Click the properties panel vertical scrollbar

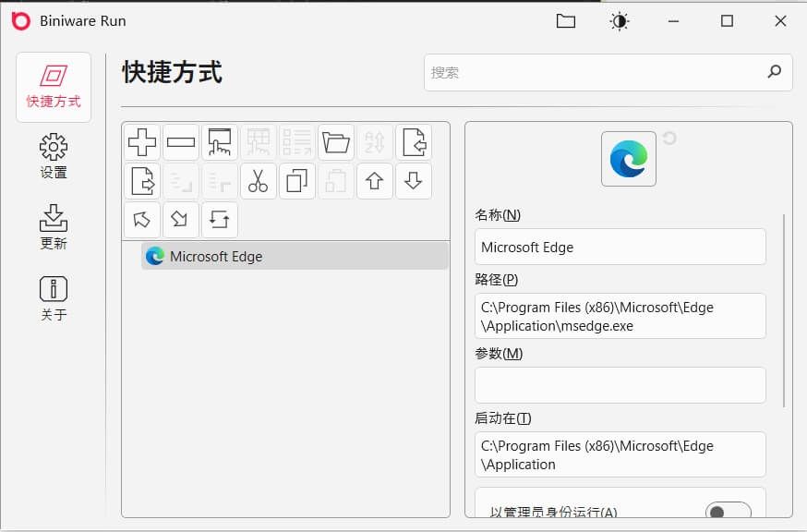pos(784,310)
